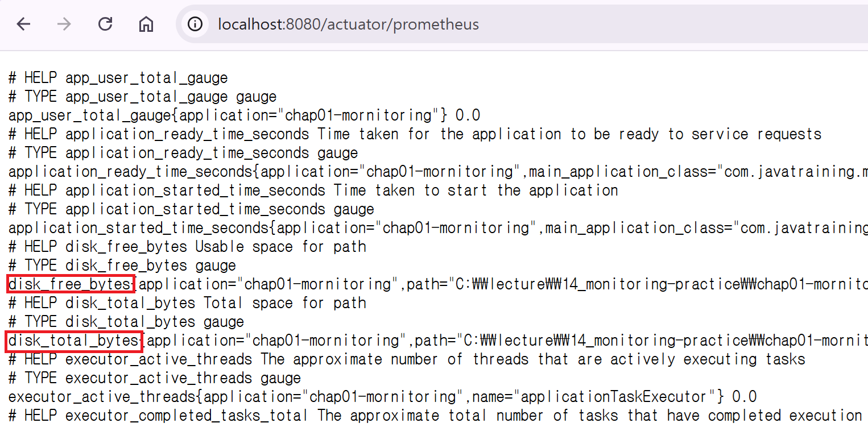
Task: Click the browser forward arrow
Action: pos(64,24)
